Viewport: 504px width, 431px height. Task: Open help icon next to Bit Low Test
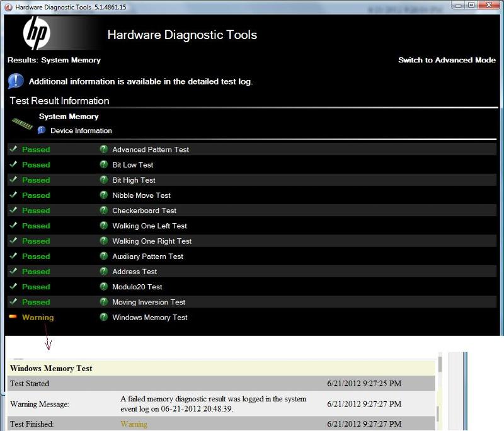pyautogui.click(x=104, y=164)
